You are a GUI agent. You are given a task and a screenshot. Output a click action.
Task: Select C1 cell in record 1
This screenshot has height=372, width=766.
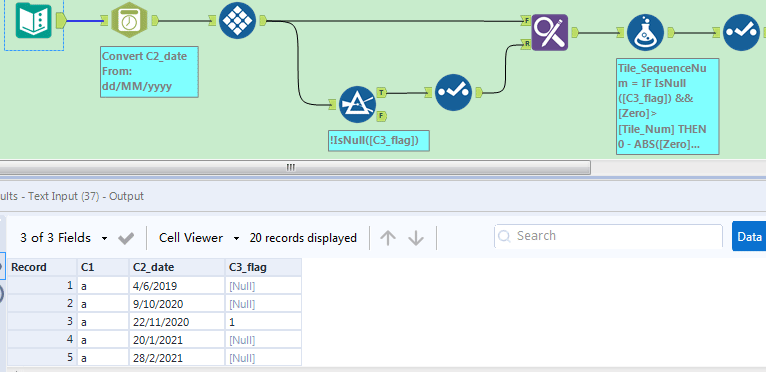click(103, 286)
